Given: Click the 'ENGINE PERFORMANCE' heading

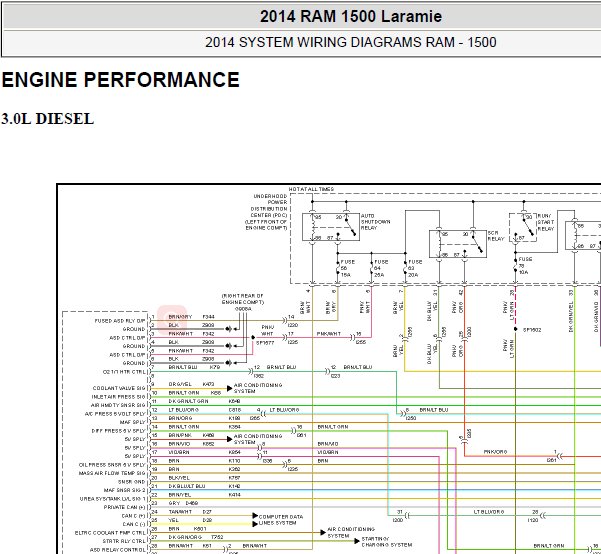Looking at the screenshot, I should 120,80.
